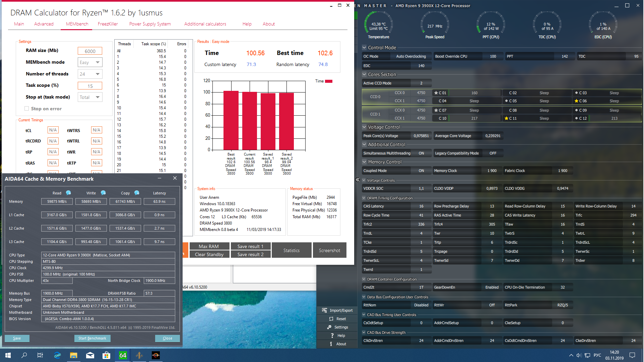Switch to the FreezKiller tab
Viewport: 644px width, 362px height.
point(108,24)
